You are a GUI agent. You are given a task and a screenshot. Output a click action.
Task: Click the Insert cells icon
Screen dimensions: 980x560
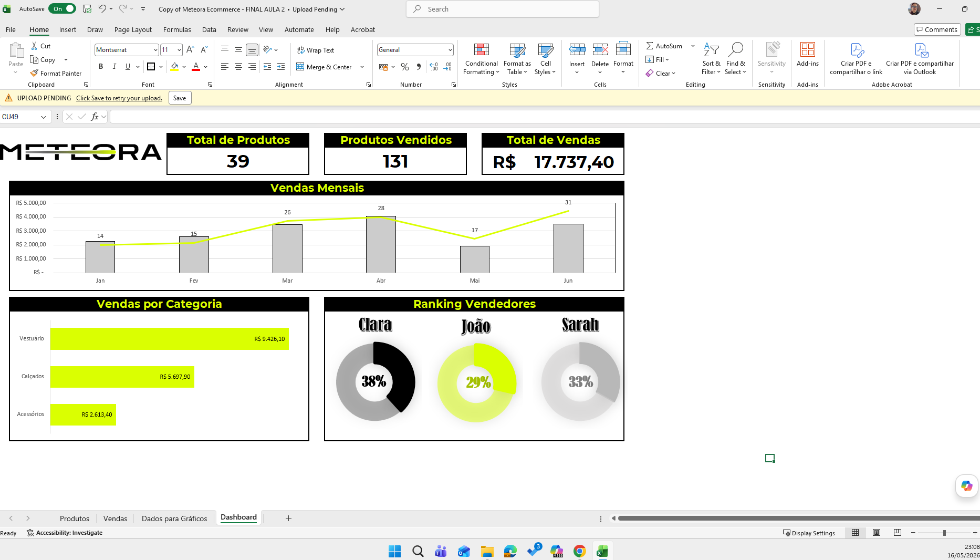577,50
